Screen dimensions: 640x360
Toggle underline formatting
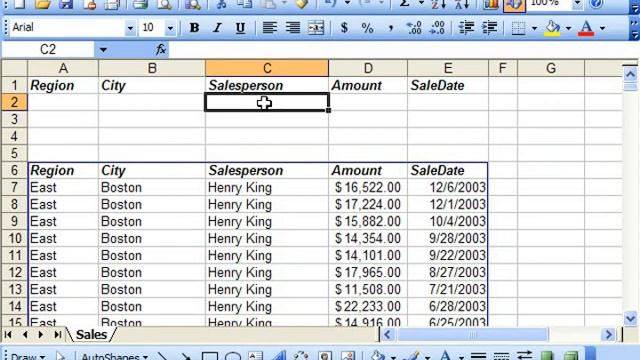[x=240, y=28]
